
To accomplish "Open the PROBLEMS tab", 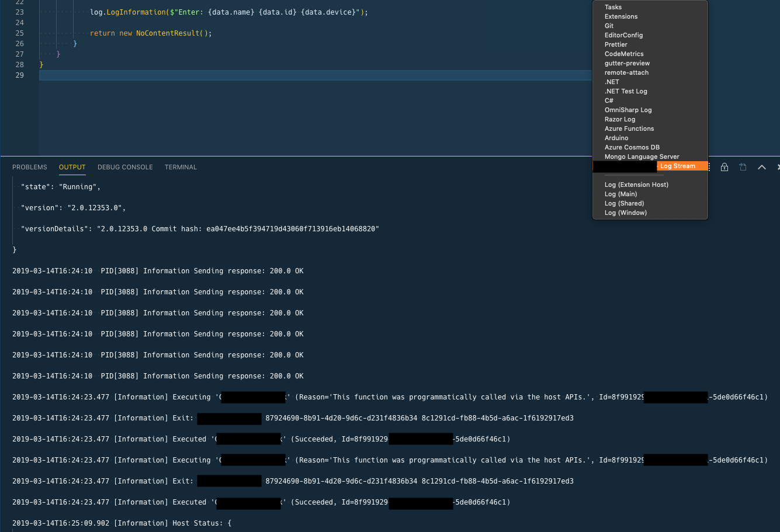I will pyautogui.click(x=30, y=167).
